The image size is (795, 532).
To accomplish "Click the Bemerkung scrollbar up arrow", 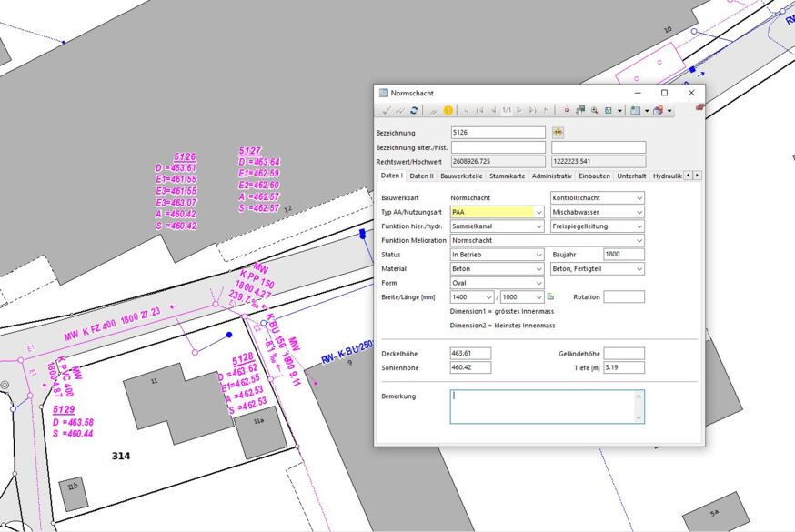I will tap(639, 396).
